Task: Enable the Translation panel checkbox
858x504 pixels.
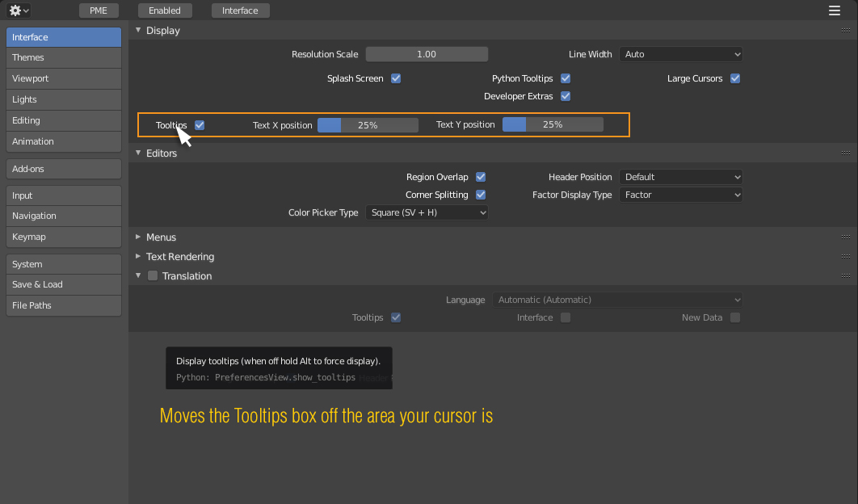Action: [153, 275]
